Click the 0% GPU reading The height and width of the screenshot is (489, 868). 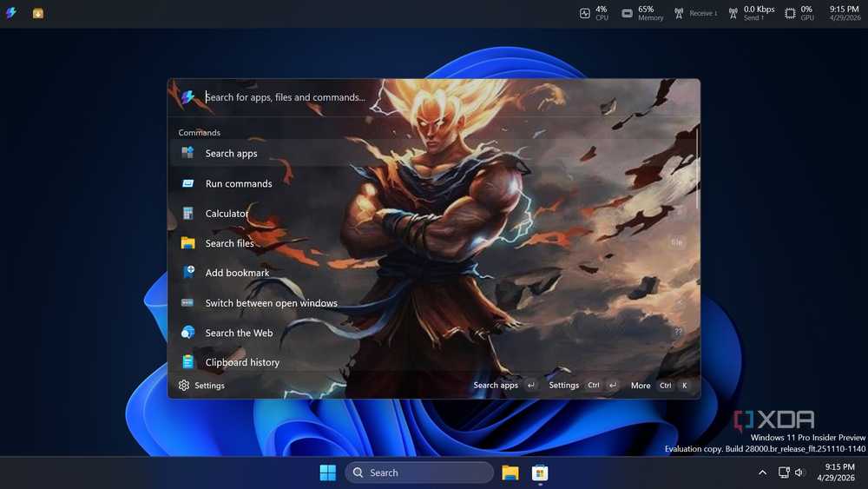pos(807,13)
